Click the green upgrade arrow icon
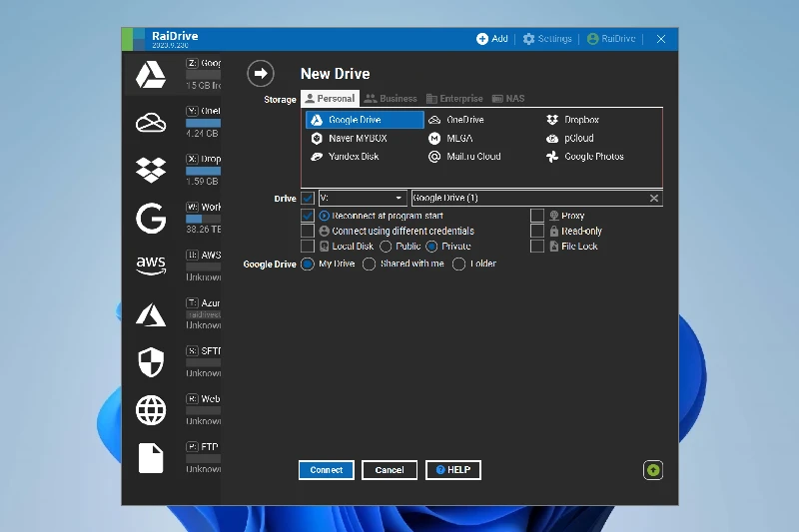This screenshot has height=532, width=799. coord(653,470)
